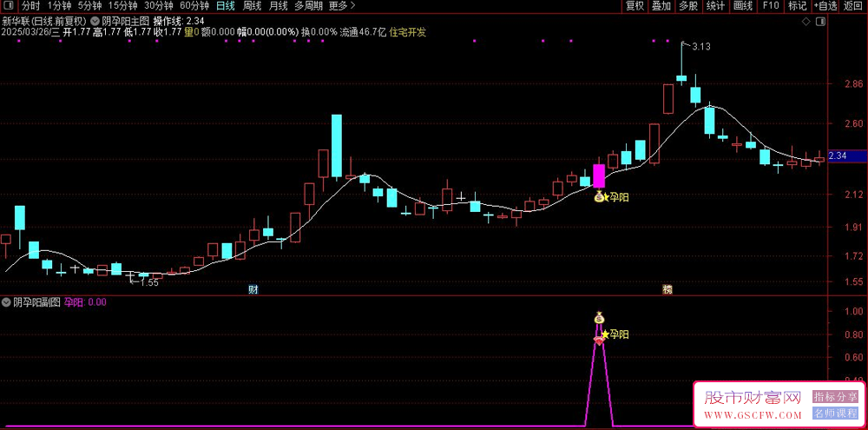This screenshot has height=430, width=868.
Task: Expand the 阴孕阳主图 indicator dropdown arrow
Action: click(95, 22)
